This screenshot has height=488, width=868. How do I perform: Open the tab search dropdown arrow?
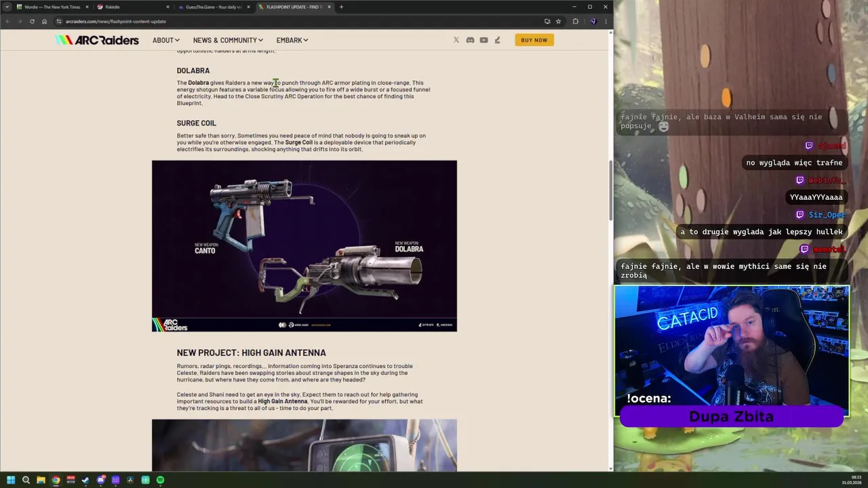click(7, 7)
